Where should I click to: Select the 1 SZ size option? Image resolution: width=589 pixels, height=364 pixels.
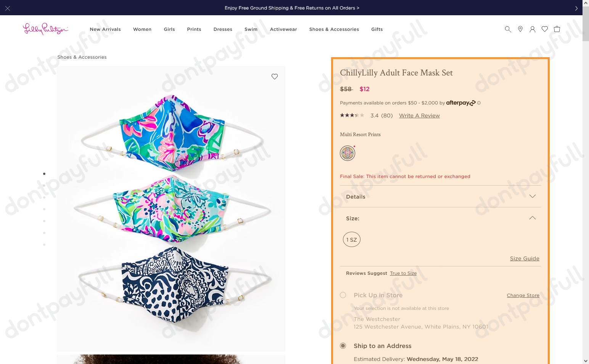coord(351,239)
